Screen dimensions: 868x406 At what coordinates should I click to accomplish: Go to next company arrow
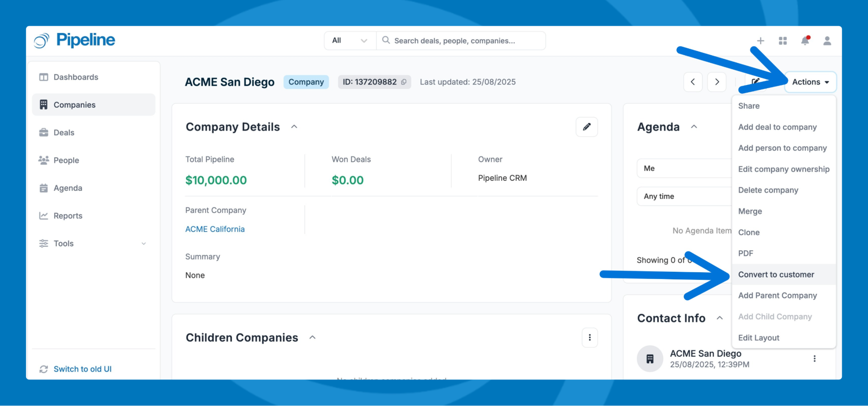pos(717,82)
